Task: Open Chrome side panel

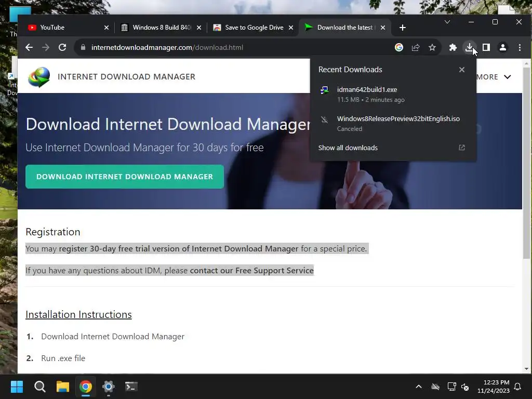Action: click(486, 47)
